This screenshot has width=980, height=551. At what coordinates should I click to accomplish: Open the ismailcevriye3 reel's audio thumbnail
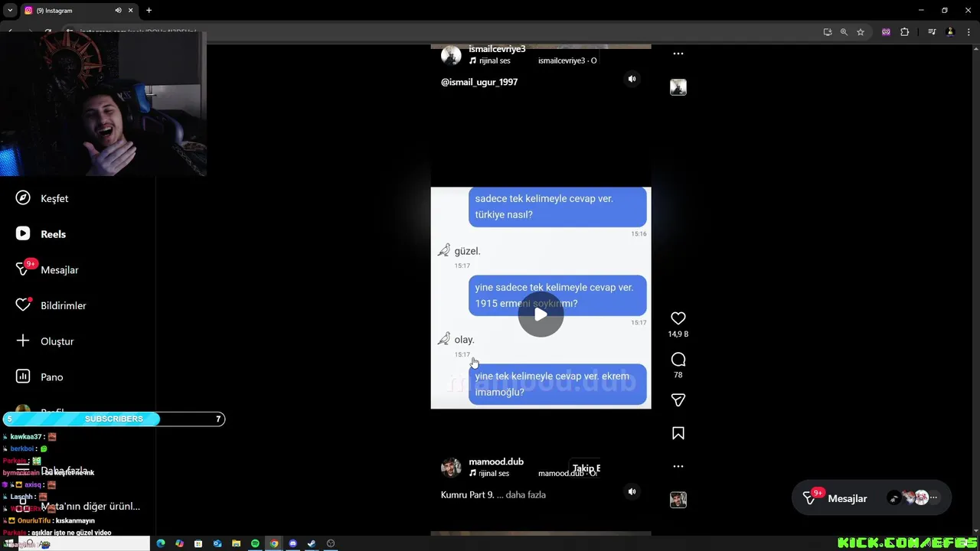coord(678,87)
